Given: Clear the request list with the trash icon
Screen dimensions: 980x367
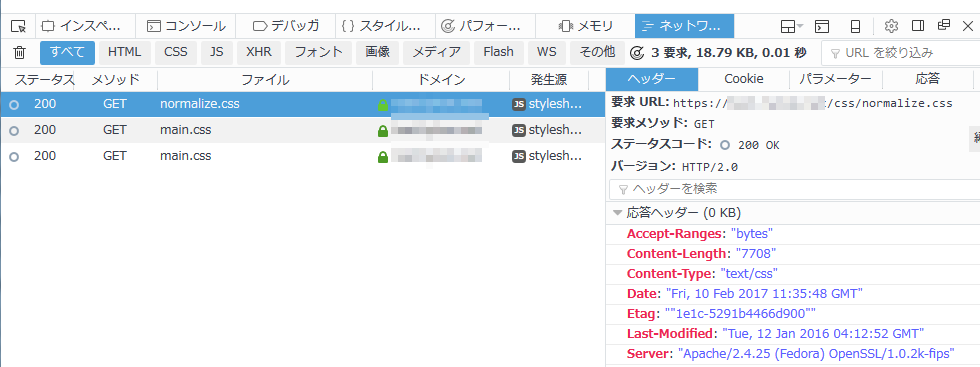Looking at the screenshot, I should pos(20,53).
